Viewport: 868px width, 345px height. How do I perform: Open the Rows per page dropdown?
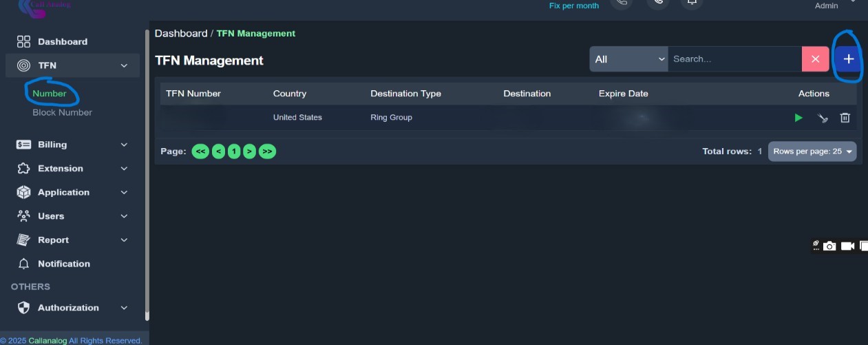[812, 151]
